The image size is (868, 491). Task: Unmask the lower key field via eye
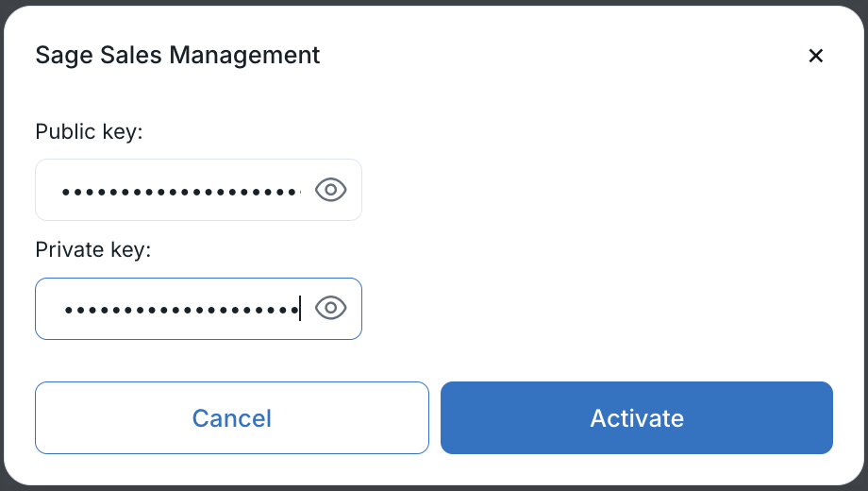point(331,308)
